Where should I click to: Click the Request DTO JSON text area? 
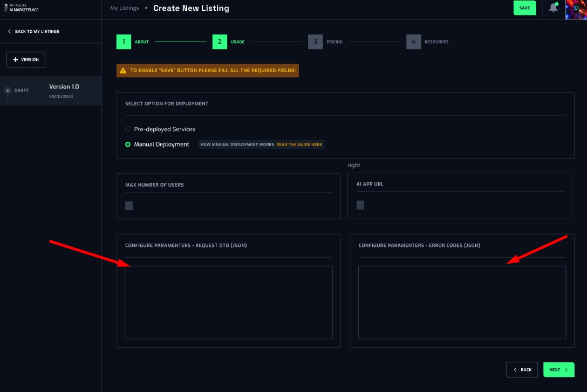[x=228, y=302]
